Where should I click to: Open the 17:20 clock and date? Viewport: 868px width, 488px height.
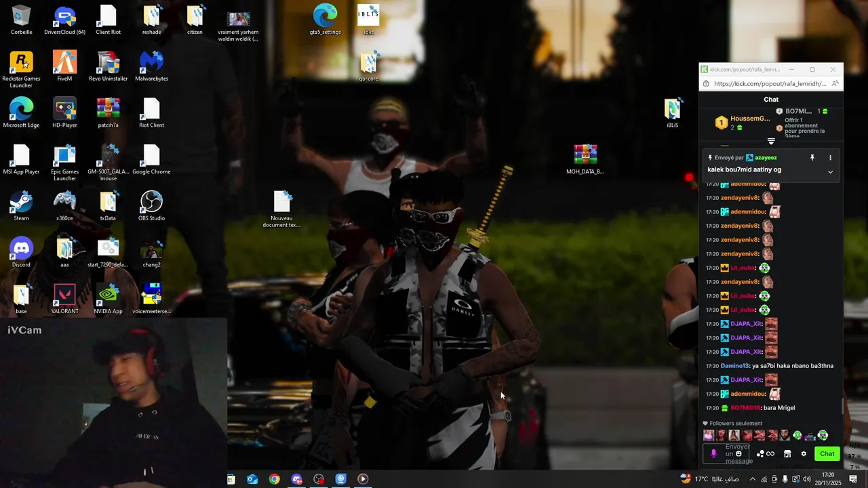click(x=828, y=479)
